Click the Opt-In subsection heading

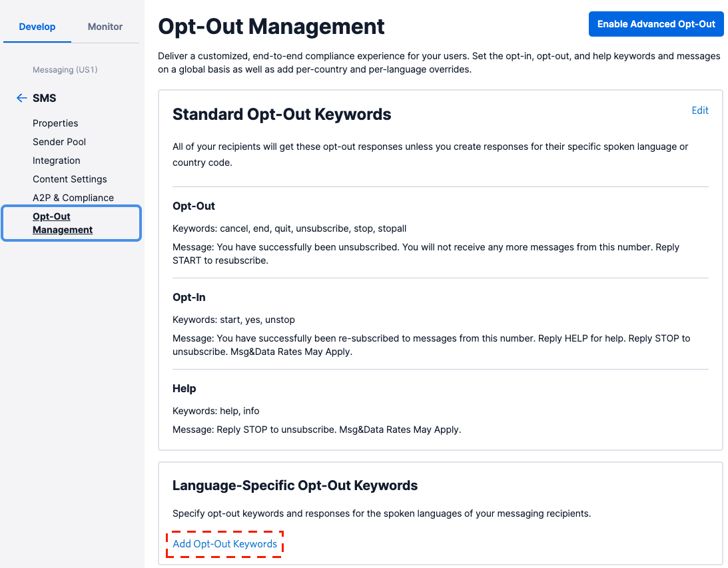pyautogui.click(x=189, y=297)
